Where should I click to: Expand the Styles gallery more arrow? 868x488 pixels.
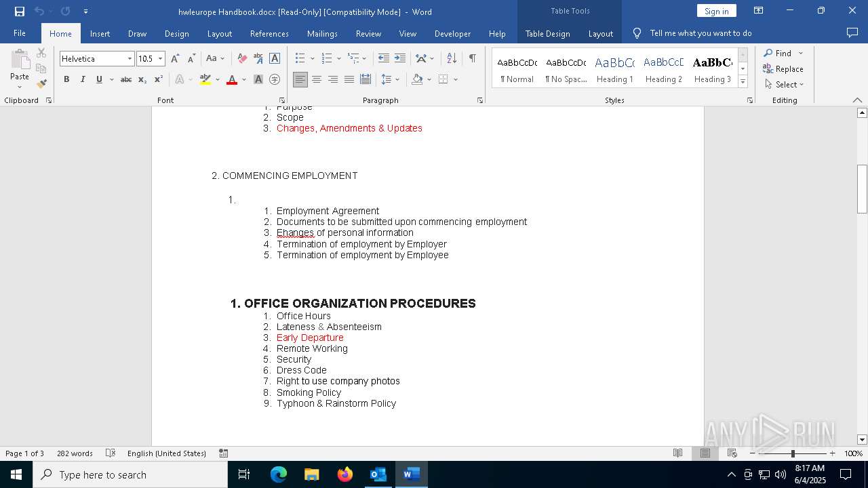[x=743, y=82]
